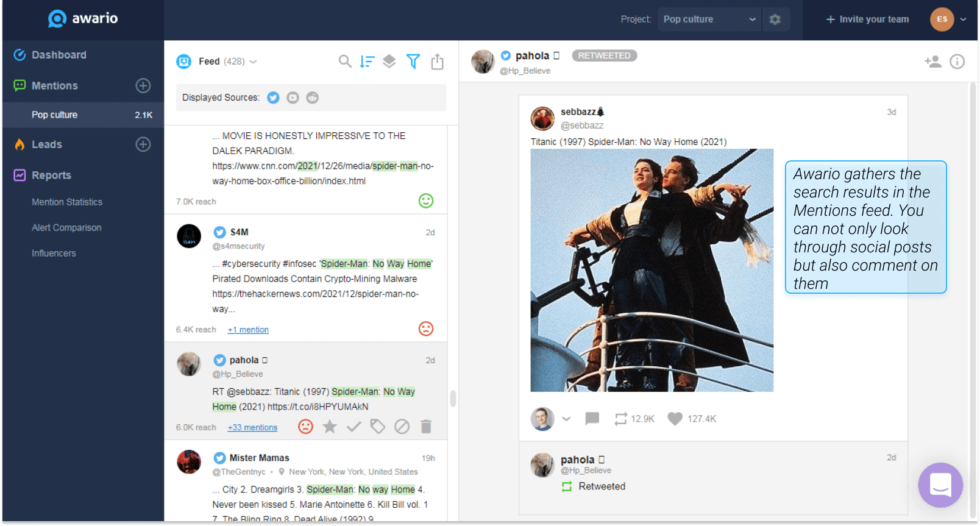
Task: Open the Project Pop culture dropdown
Action: (709, 20)
